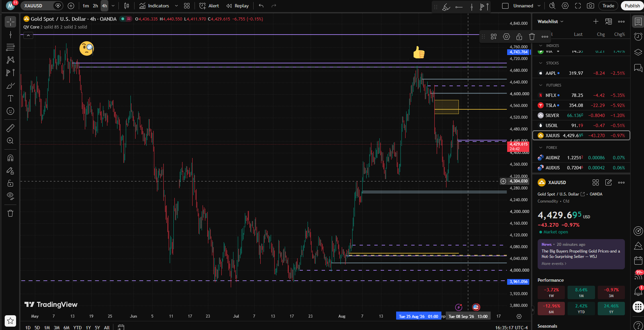
Task: Switch to 2h timeframe
Action: pyautogui.click(x=96, y=6)
